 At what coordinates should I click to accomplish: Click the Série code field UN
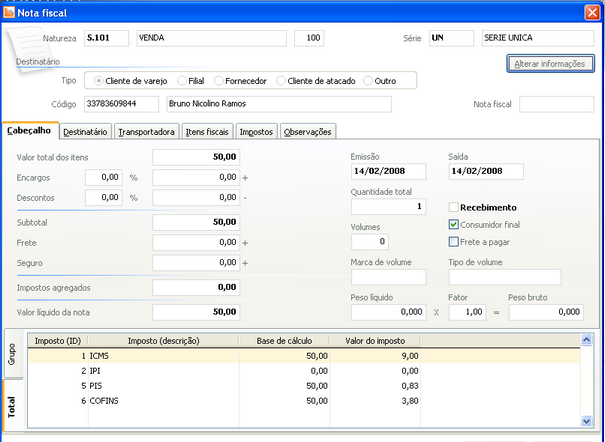coord(451,38)
